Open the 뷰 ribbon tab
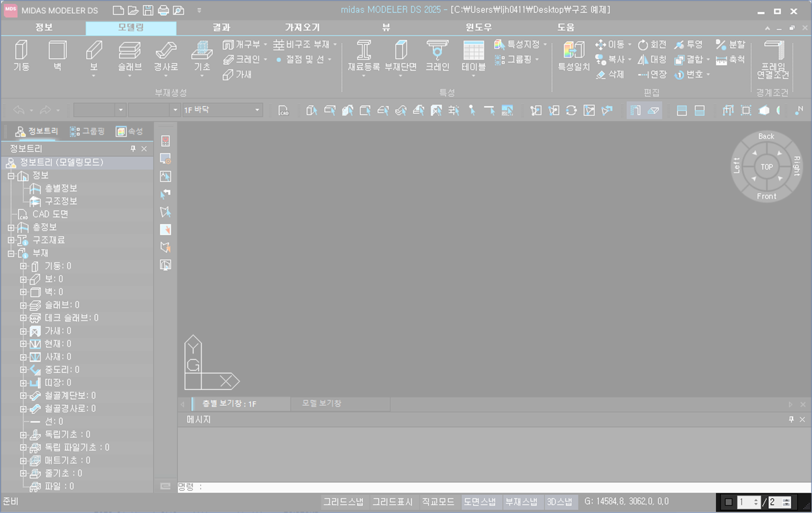 point(386,27)
